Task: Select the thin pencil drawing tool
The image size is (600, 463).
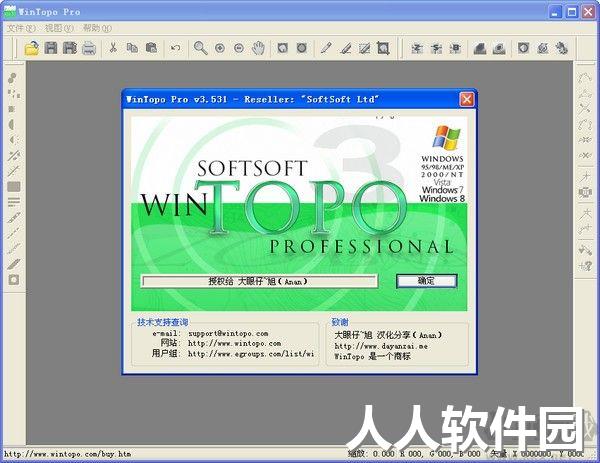Action: tap(326, 48)
